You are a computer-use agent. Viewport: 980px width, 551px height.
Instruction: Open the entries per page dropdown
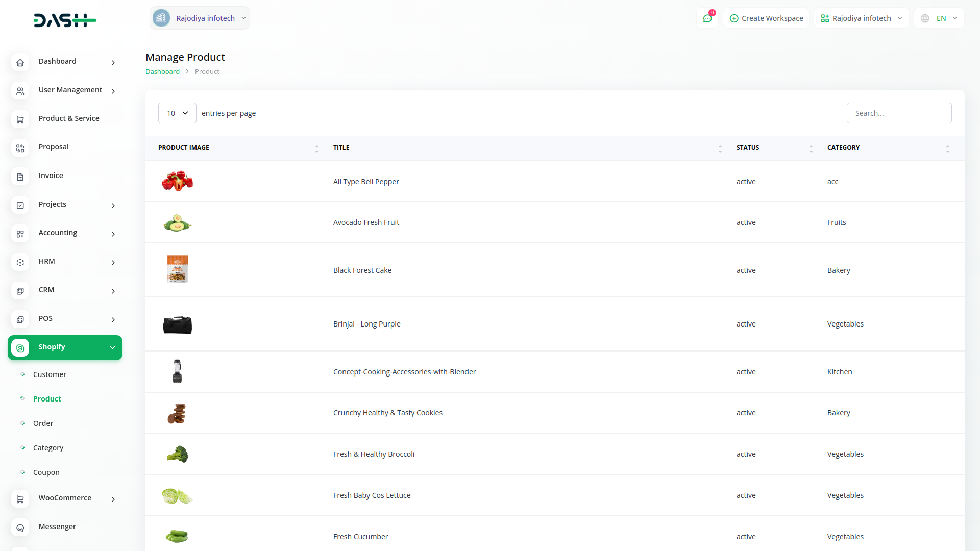coord(177,113)
